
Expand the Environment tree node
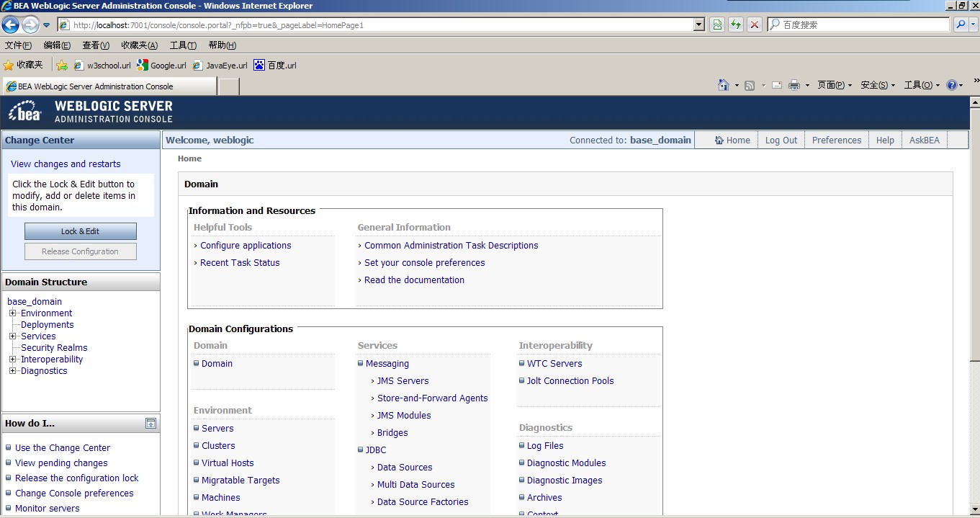pyautogui.click(x=12, y=313)
